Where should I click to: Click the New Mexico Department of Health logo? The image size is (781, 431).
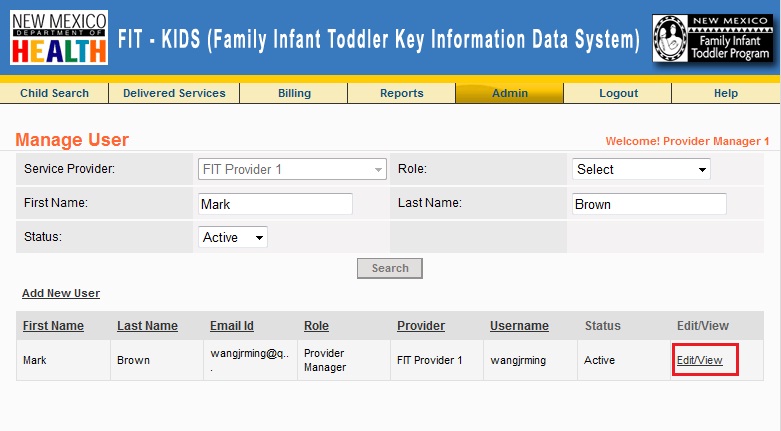pyautogui.click(x=59, y=37)
